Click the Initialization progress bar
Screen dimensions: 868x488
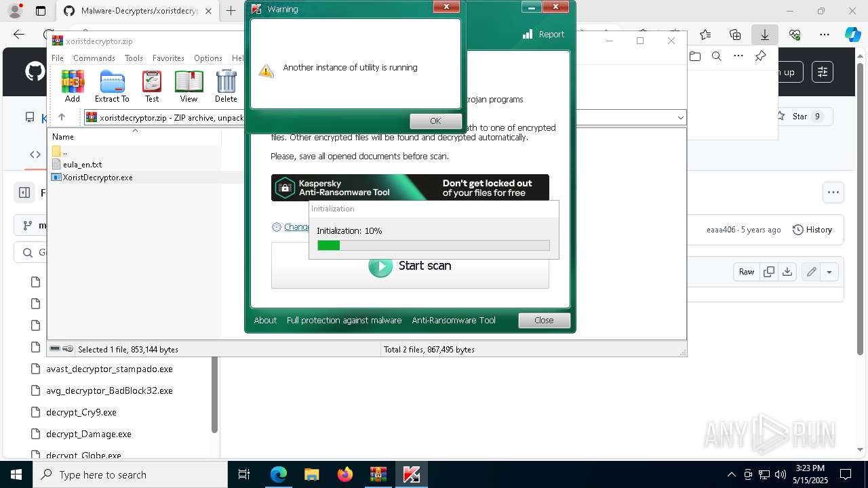pos(433,245)
